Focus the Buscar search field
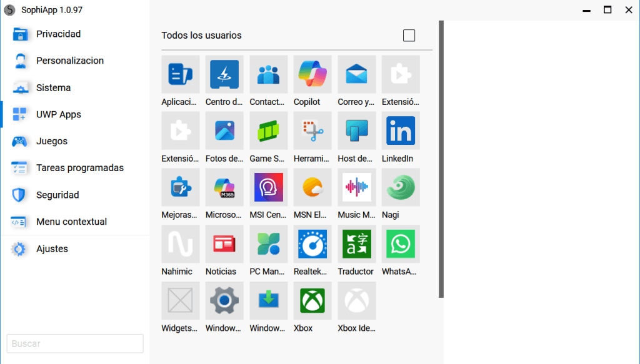640x364 pixels. (x=75, y=343)
